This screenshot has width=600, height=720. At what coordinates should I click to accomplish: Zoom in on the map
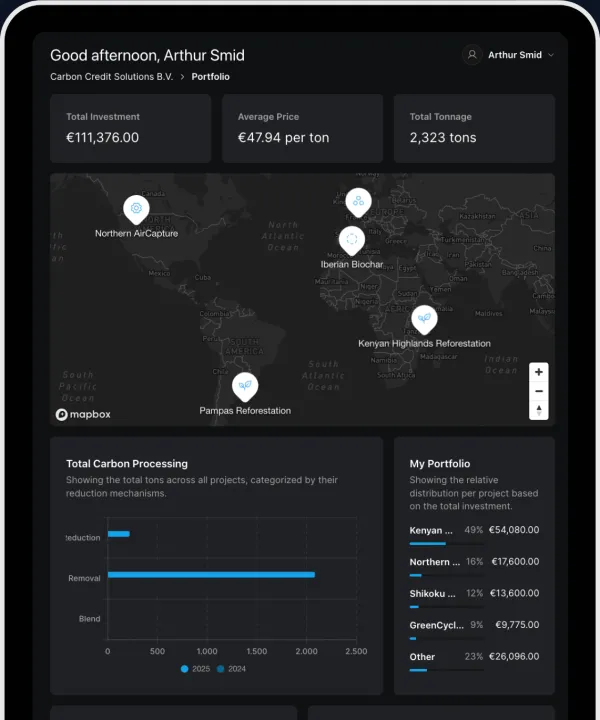pos(540,372)
